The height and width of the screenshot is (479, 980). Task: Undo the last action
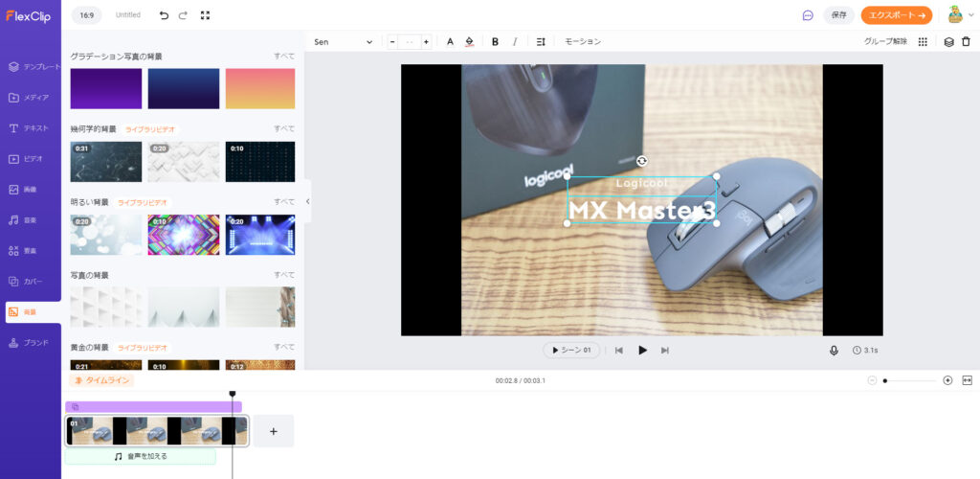[164, 15]
